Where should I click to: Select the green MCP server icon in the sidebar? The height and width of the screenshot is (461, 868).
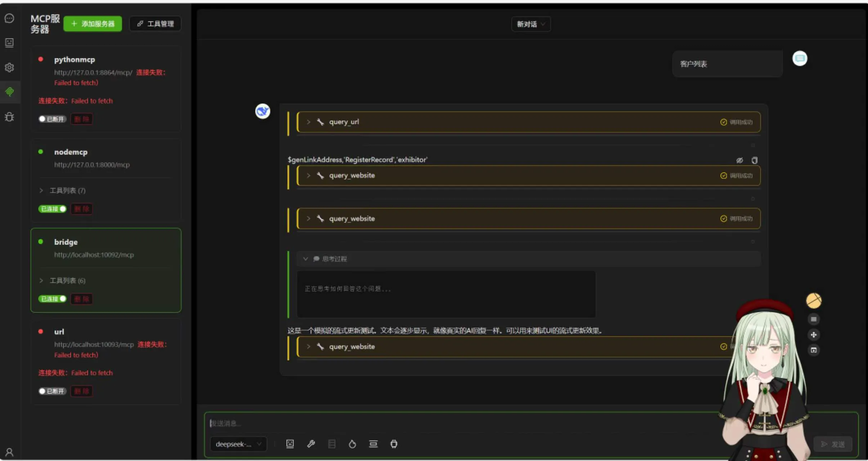[9, 92]
